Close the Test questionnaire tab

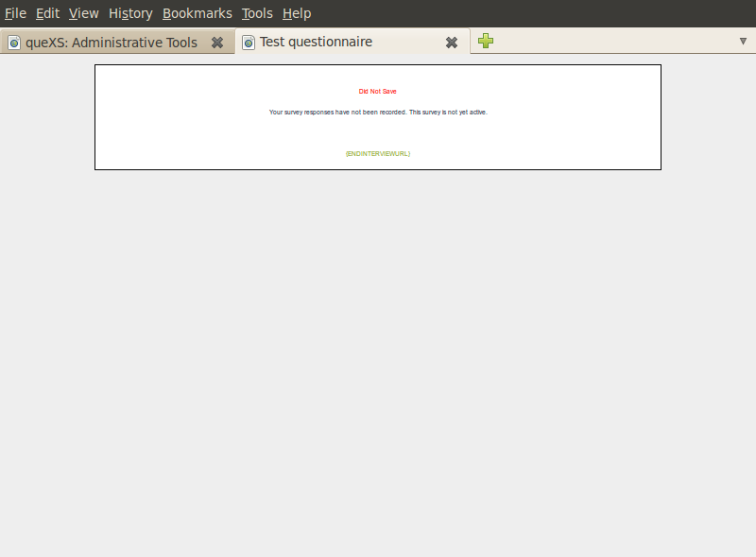[x=452, y=43]
